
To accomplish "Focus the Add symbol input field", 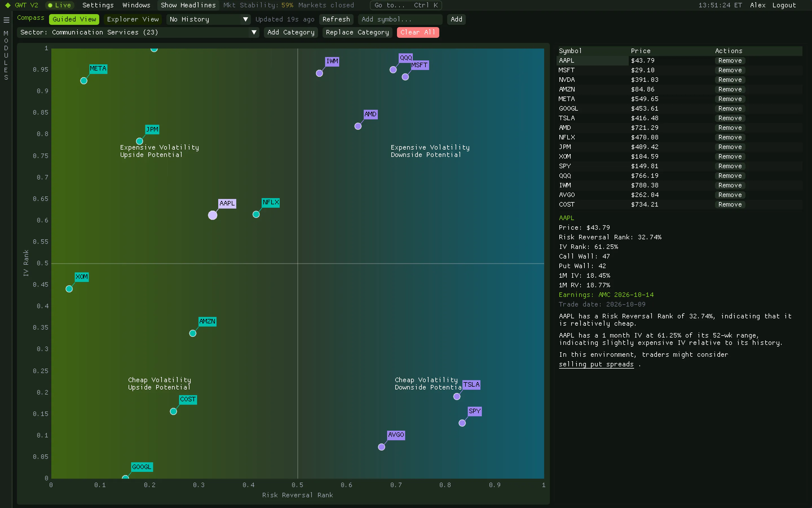I will [x=400, y=19].
